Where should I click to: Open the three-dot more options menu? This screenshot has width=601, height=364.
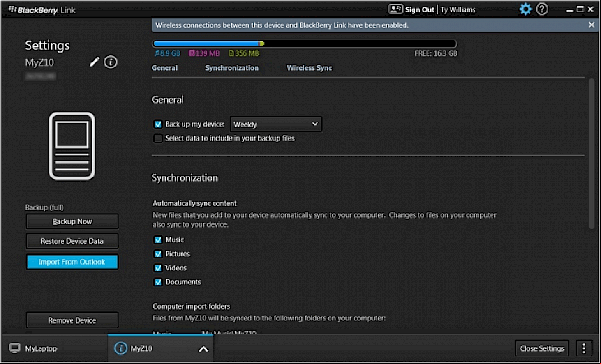tap(584, 348)
